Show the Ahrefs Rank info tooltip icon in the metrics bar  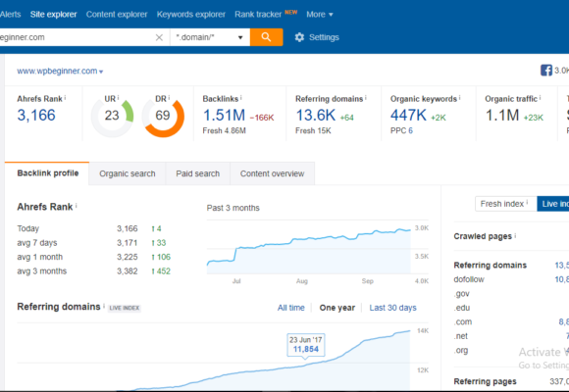pyautogui.click(x=66, y=98)
